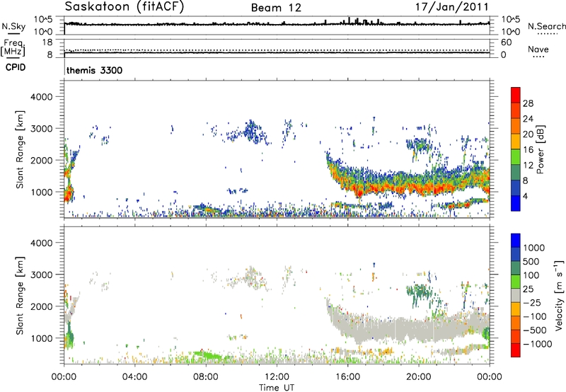Click the 'N.Search' legend label
The width and height of the screenshot is (566, 392).
(546, 26)
